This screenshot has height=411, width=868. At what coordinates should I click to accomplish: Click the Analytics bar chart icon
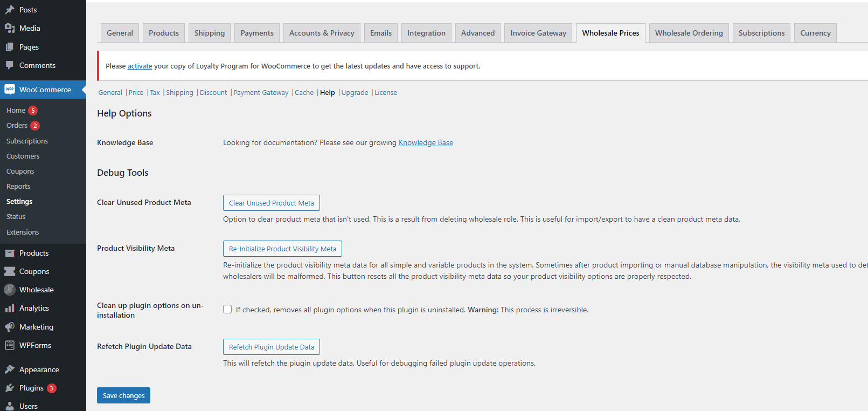pyautogui.click(x=10, y=308)
